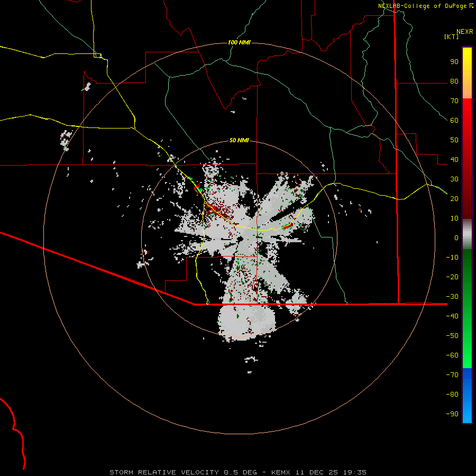Screen dimensions: 476x476
Task: Click the 70 value on velocity scale
Action: [454, 101]
